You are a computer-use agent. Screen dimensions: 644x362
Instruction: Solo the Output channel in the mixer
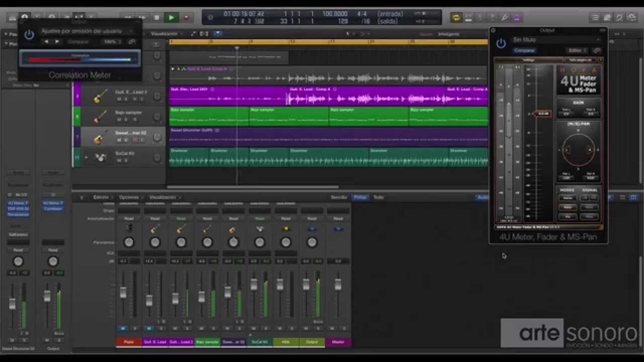pyautogui.click(x=318, y=328)
